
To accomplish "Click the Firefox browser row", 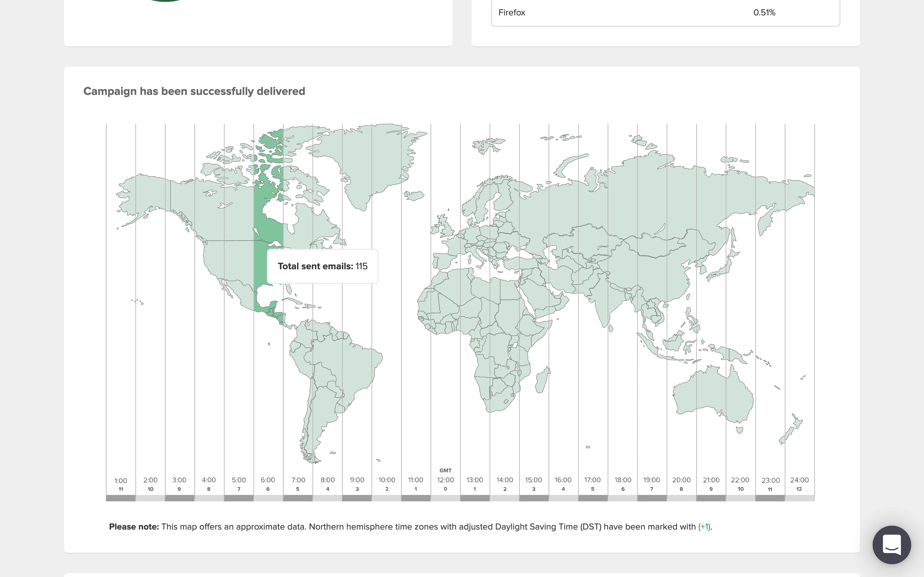I will [x=512, y=13].
